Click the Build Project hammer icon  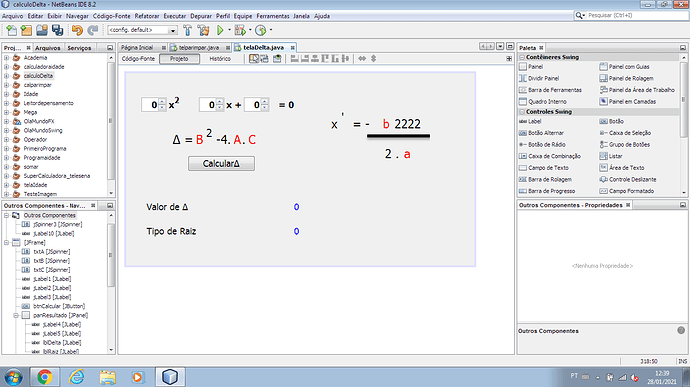(187, 30)
